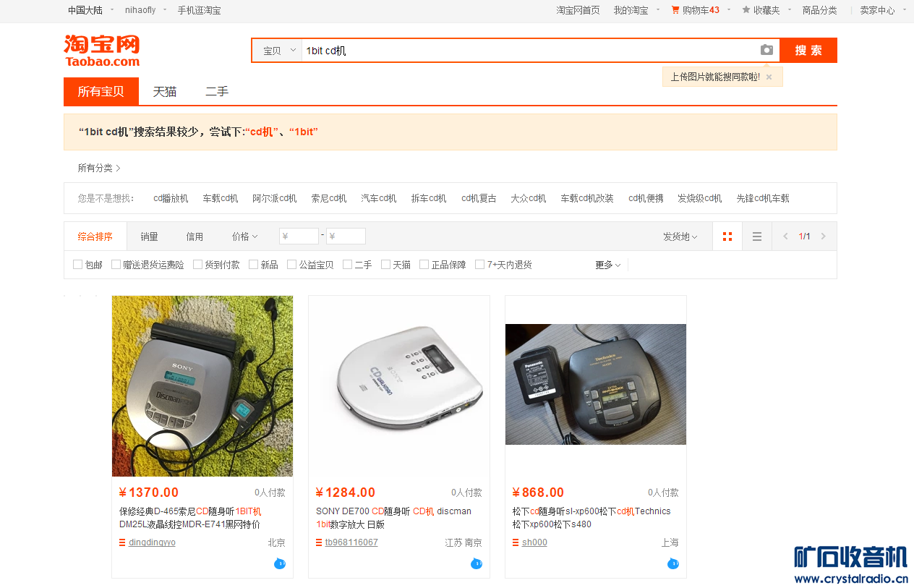Click related search 阿尔派cd机

[275, 198]
